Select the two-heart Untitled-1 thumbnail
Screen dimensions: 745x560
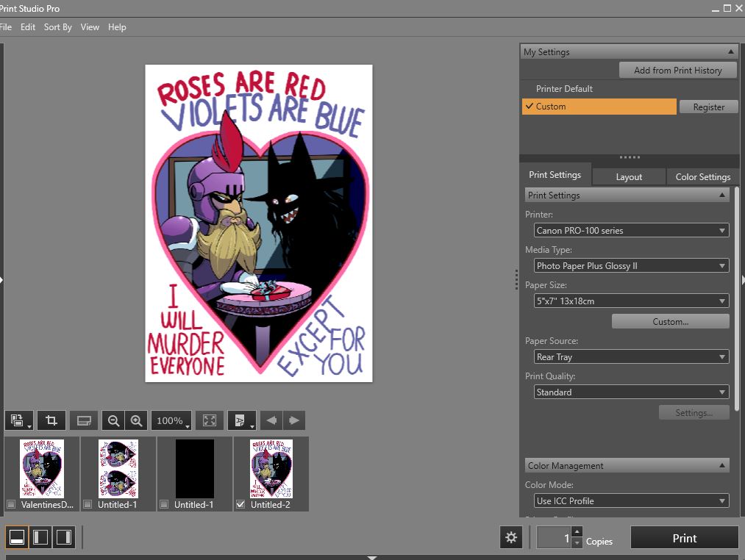pos(118,469)
